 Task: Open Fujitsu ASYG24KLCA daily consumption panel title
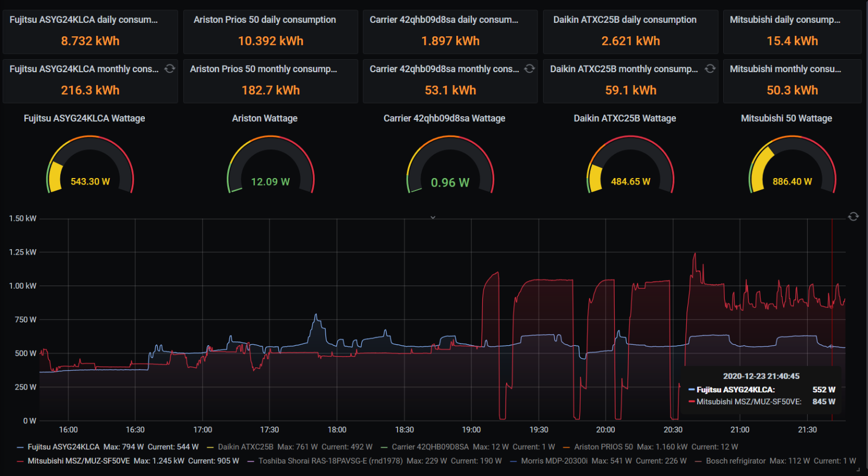click(x=84, y=20)
